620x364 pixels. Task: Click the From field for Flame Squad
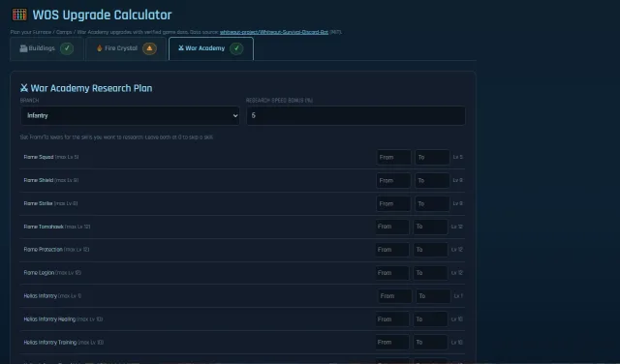click(x=394, y=157)
